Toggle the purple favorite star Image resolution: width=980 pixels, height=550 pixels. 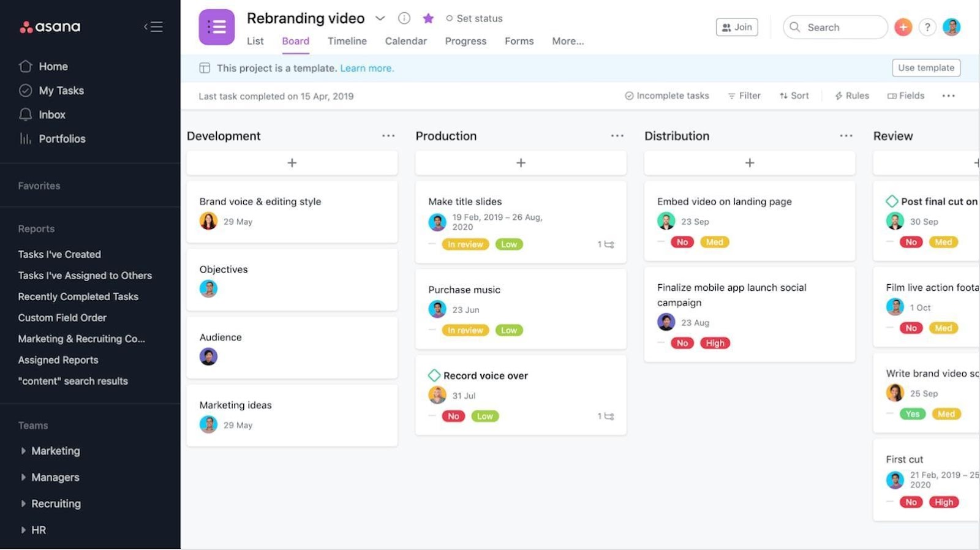(428, 18)
